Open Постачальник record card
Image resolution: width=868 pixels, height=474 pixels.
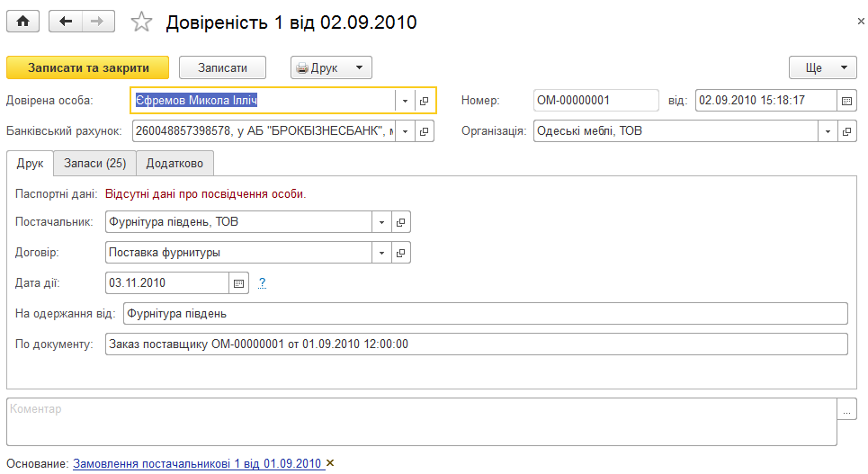point(401,222)
